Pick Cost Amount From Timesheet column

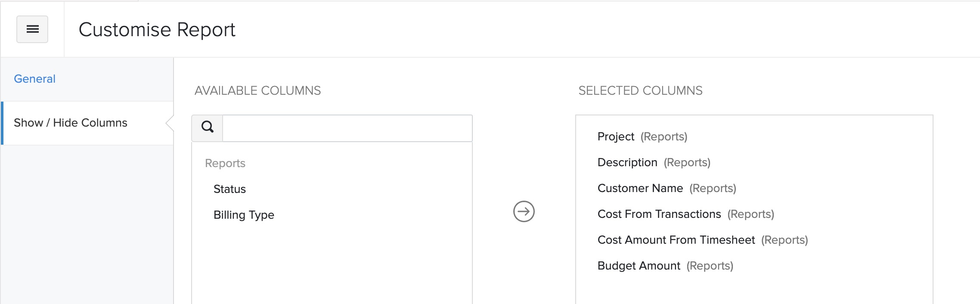click(676, 240)
